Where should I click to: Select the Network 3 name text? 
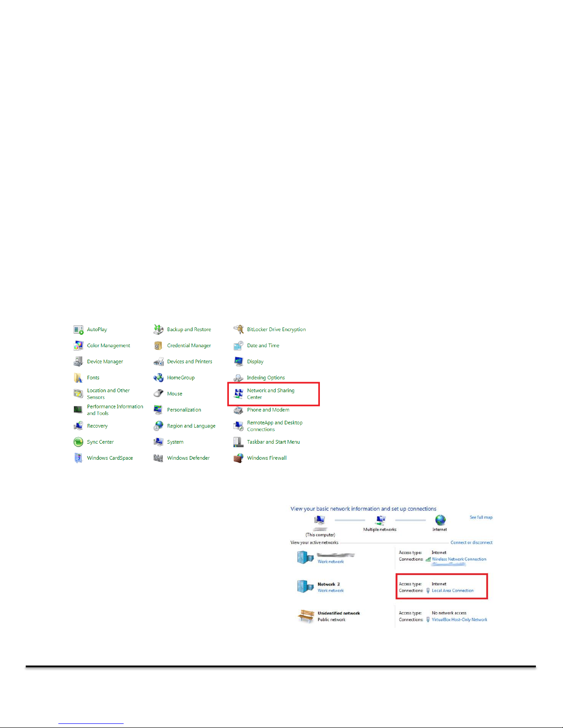[x=329, y=584]
